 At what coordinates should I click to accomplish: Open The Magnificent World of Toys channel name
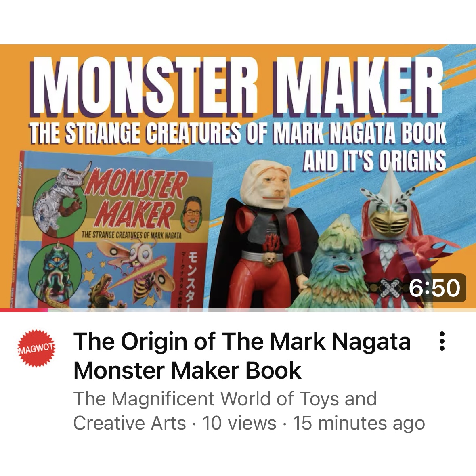tap(225, 398)
